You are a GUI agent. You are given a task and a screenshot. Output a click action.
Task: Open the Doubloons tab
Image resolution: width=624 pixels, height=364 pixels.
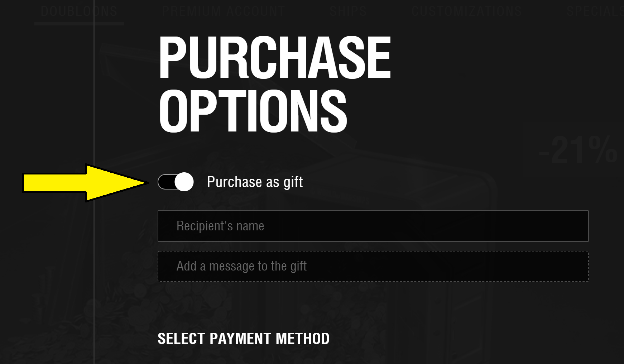[79, 11]
